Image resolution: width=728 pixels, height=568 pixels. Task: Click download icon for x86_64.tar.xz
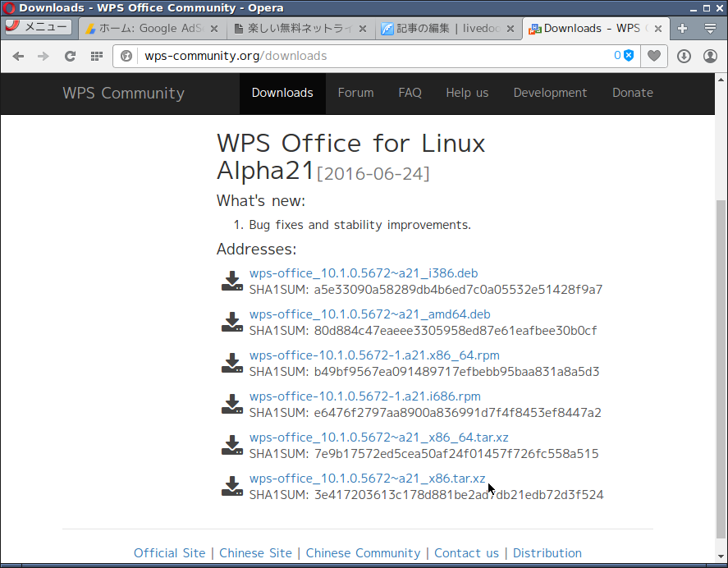pos(232,445)
